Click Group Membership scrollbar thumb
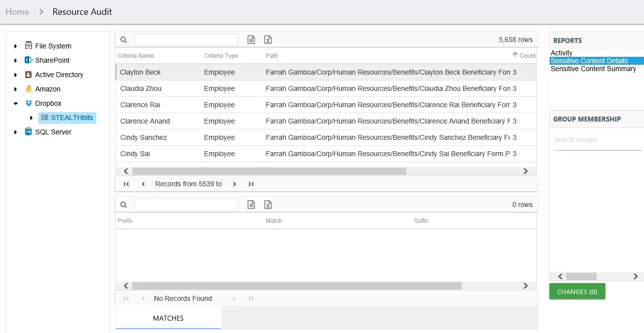 pos(581,277)
